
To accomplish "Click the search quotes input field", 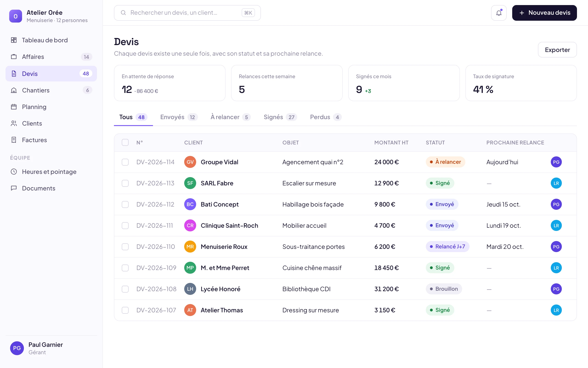I will (x=187, y=13).
